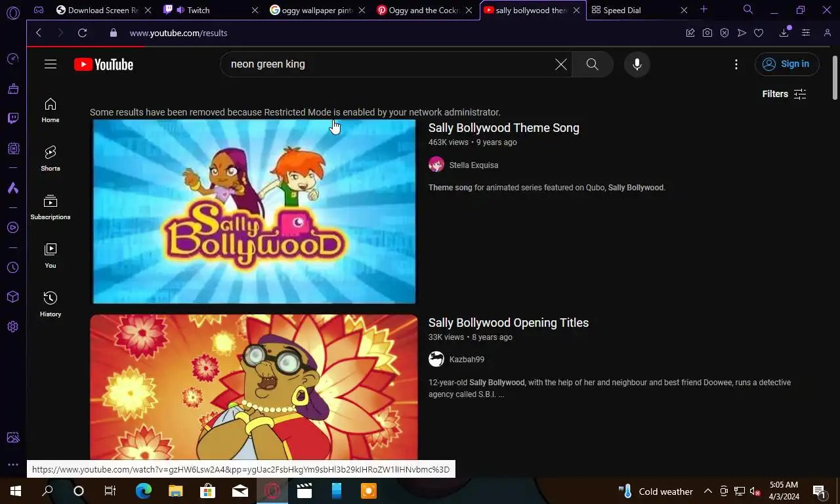Open GX Control speedometer icon in sidebar

click(13, 59)
